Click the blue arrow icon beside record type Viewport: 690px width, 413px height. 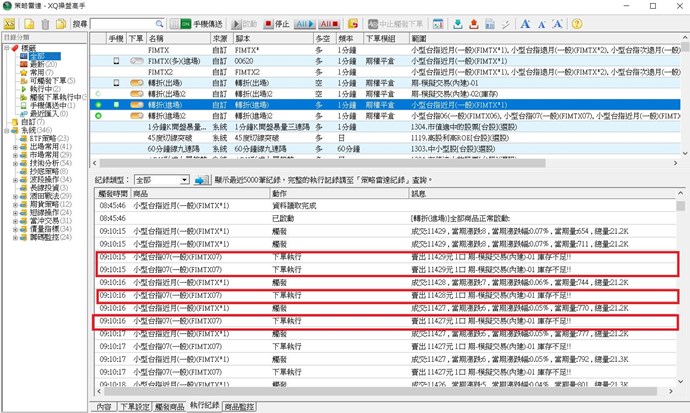click(200, 180)
